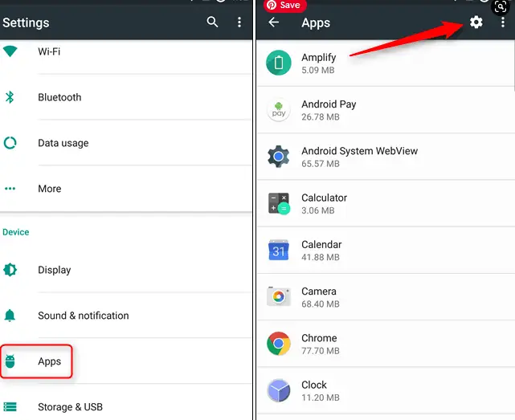Open the Amplify app entry

click(386, 63)
